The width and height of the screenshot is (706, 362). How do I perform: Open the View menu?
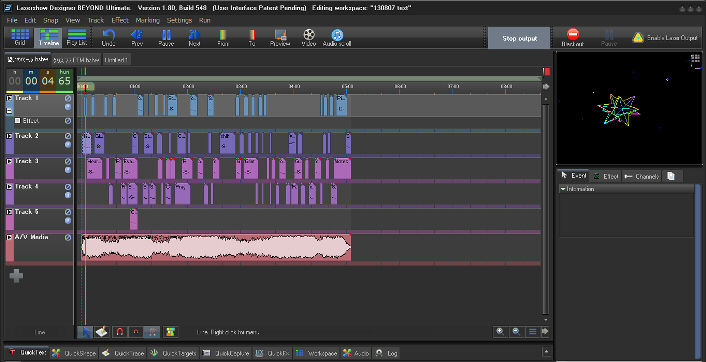(x=72, y=20)
